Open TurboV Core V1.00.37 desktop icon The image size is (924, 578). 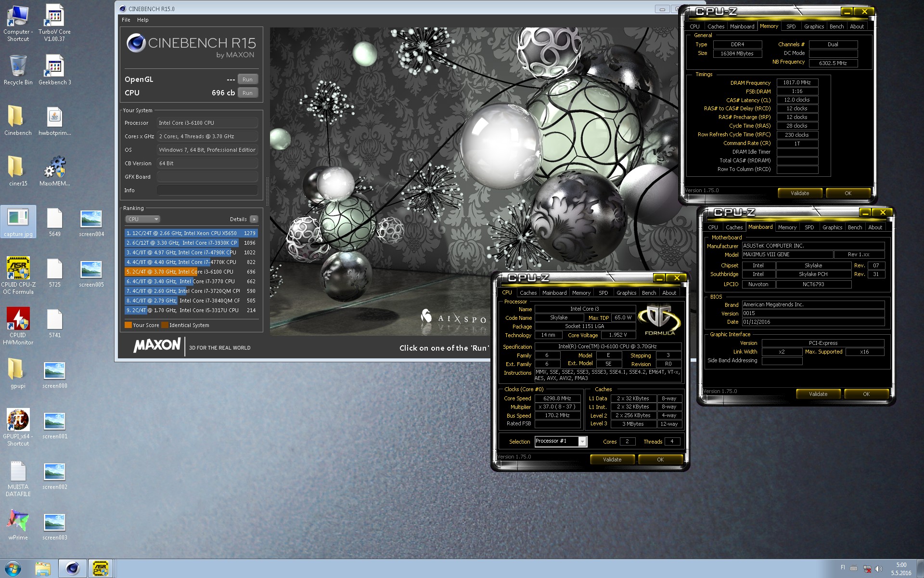(x=54, y=23)
